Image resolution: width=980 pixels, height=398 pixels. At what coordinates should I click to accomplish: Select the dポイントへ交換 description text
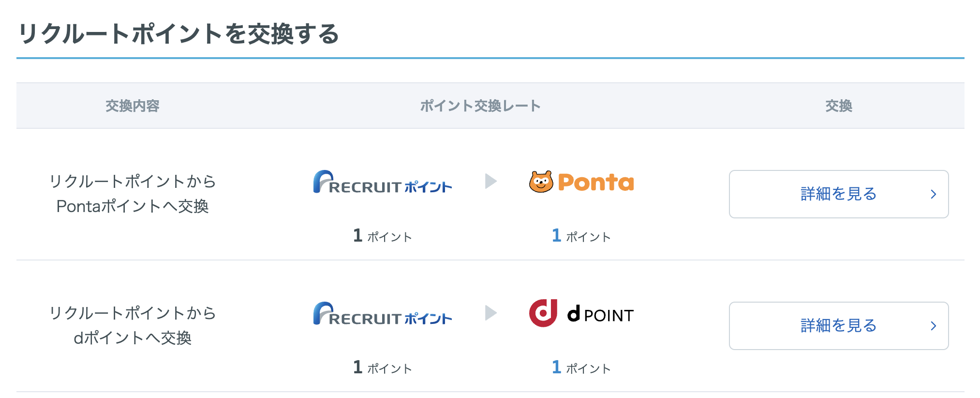[x=132, y=338]
